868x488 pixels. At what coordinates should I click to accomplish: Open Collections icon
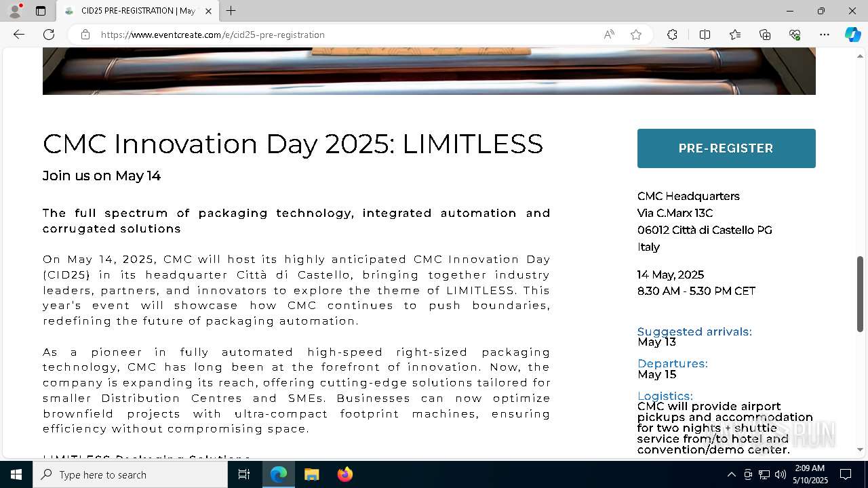tap(765, 35)
